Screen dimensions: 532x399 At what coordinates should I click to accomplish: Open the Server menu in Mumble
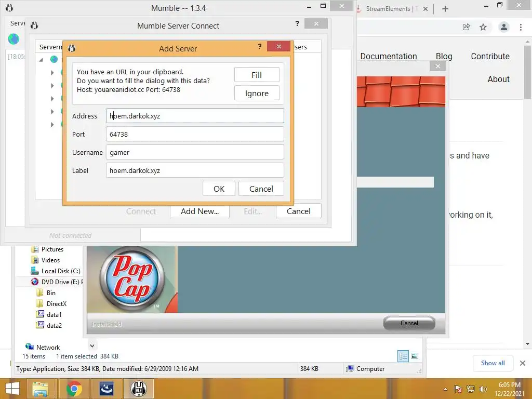pyautogui.click(x=18, y=23)
